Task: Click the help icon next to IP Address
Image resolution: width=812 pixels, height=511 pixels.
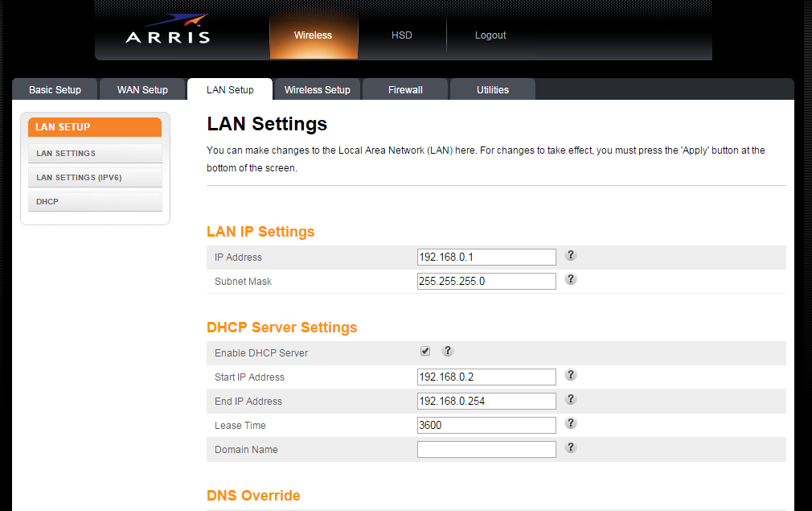Action: coord(571,256)
